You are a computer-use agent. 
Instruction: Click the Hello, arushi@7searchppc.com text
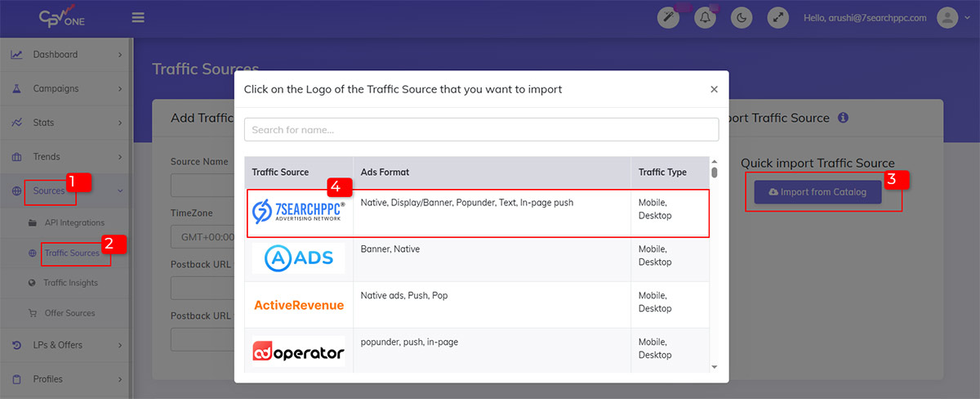(x=866, y=18)
